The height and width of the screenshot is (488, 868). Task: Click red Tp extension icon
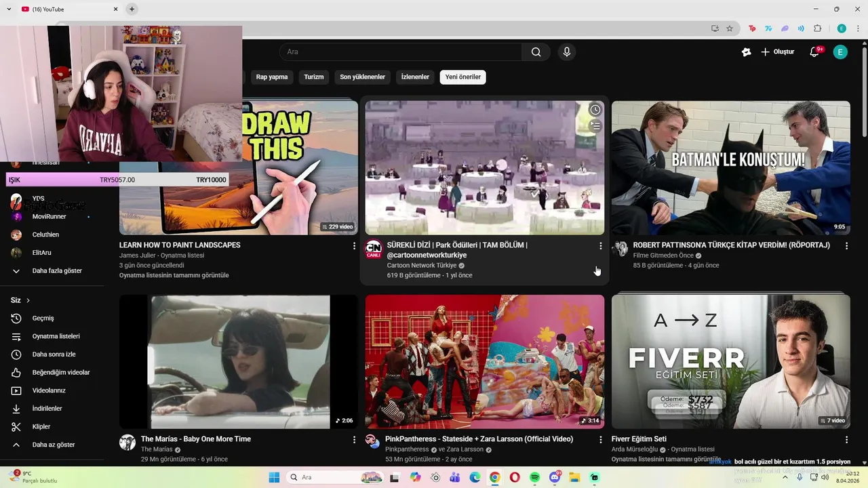click(x=752, y=28)
